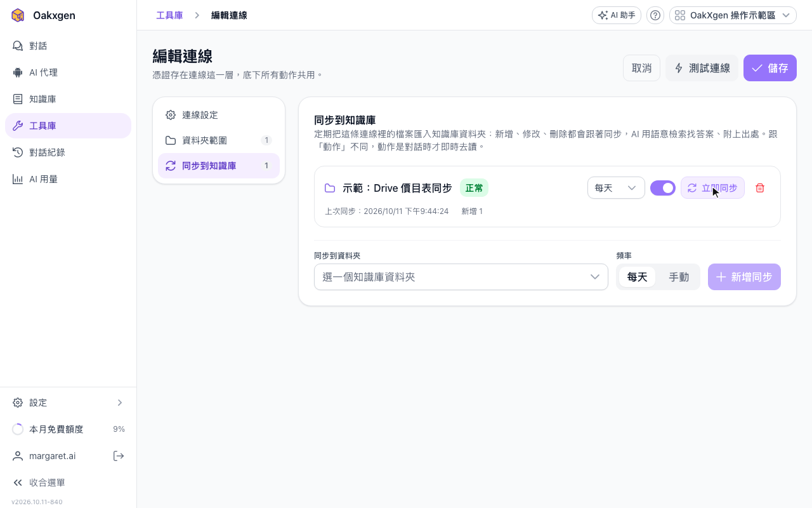Click the 新增 1 sync count text
Image resolution: width=812 pixels, height=508 pixels.
coord(472,211)
